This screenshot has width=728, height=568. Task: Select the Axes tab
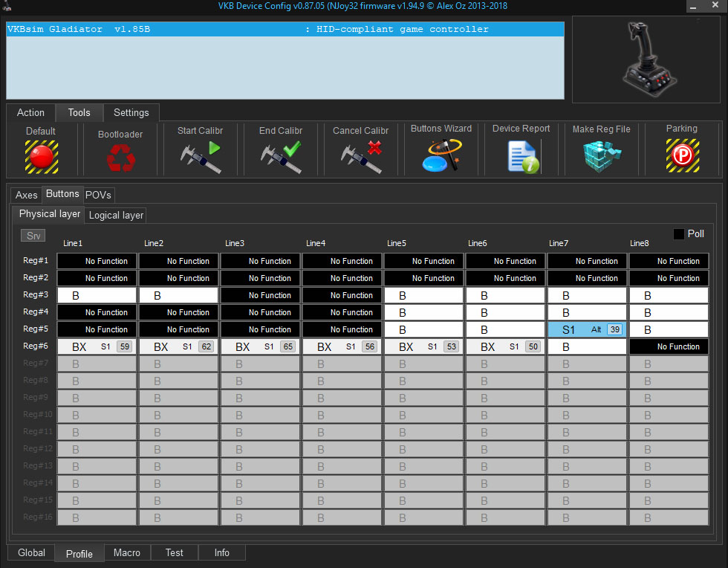pos(27,195)
